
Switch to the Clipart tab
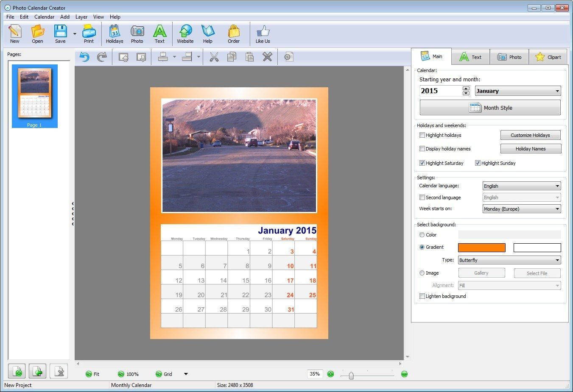[x=548, y=56]
